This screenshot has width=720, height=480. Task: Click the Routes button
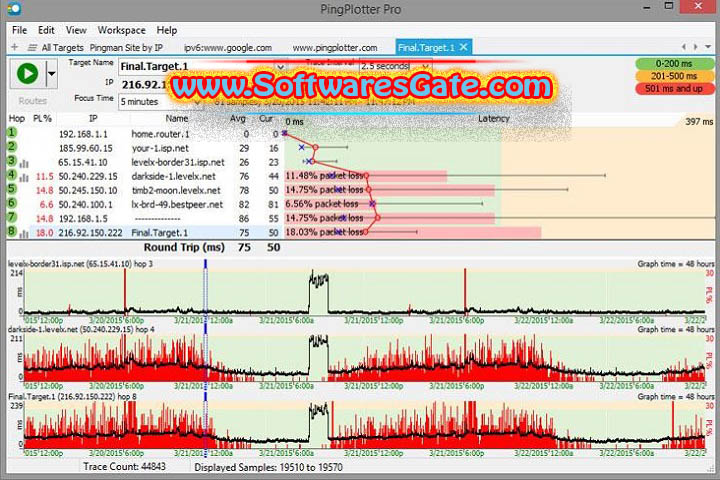click(33, 101)
